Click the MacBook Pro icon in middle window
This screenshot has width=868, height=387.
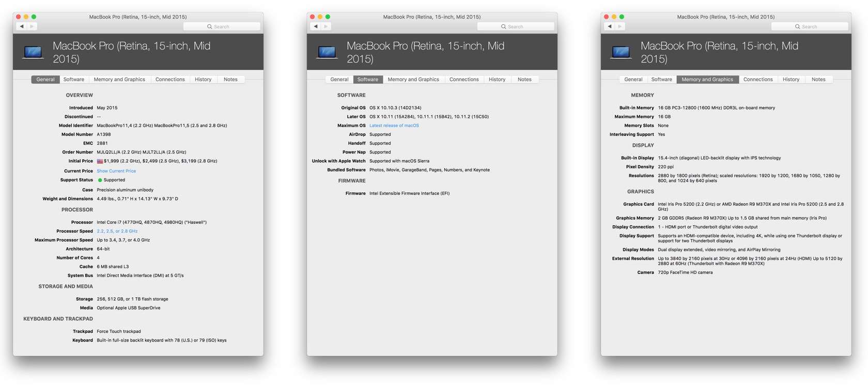tap(327, 52)
